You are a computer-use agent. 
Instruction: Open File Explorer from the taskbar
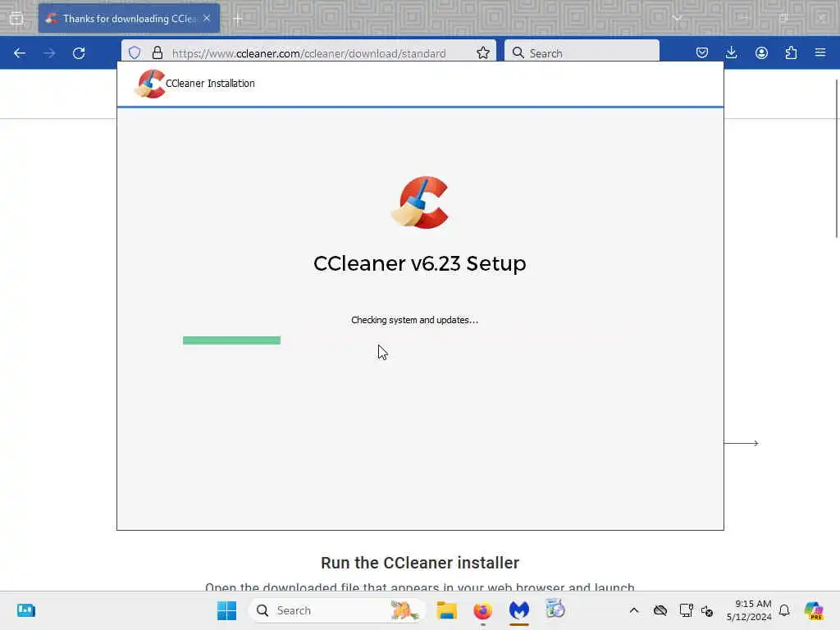click(x=447, y=610)
